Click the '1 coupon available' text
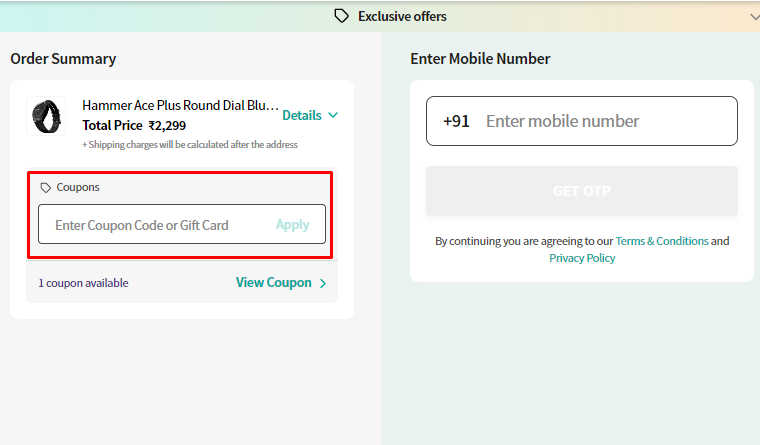Viewport: 760px width, 445px height. click(x=83, y=283)
